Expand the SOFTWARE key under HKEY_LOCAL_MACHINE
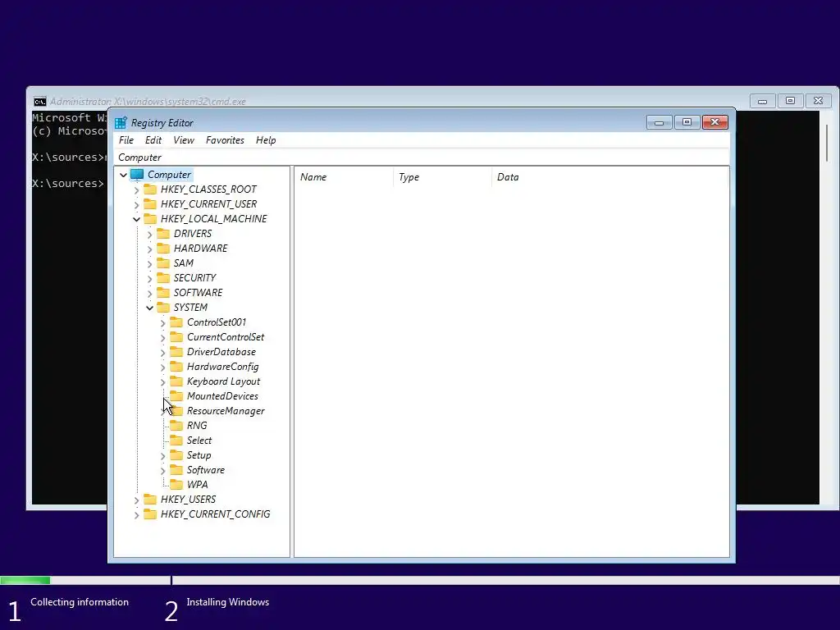 [150, 293]
